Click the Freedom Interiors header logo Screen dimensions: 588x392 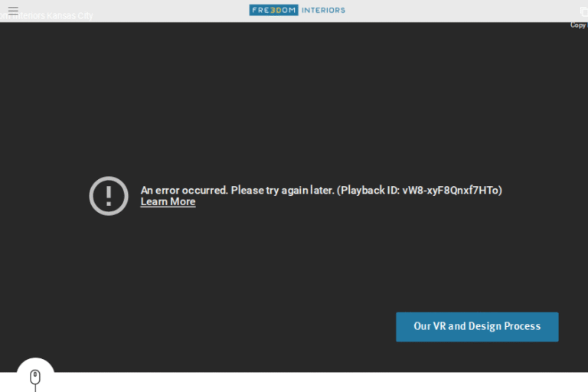(x=297, y=10)
